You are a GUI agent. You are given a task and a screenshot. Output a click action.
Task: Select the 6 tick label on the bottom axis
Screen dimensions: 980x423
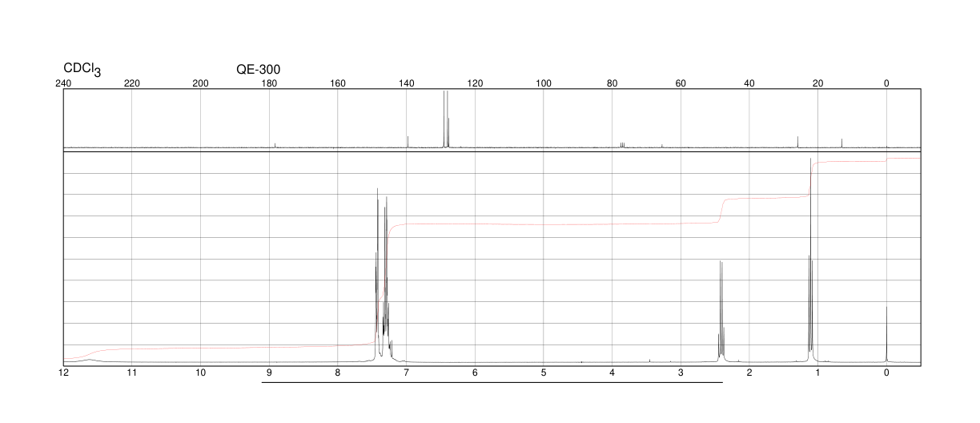(475, 373)
